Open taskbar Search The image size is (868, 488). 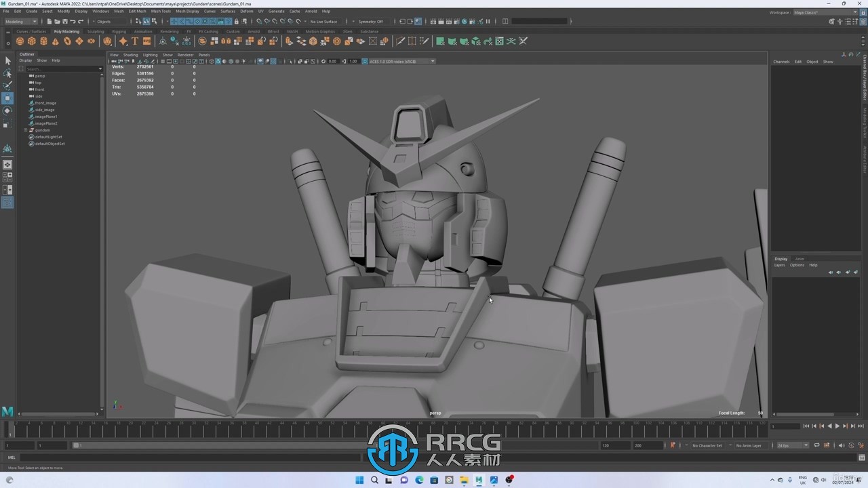(x=374, y=480)
